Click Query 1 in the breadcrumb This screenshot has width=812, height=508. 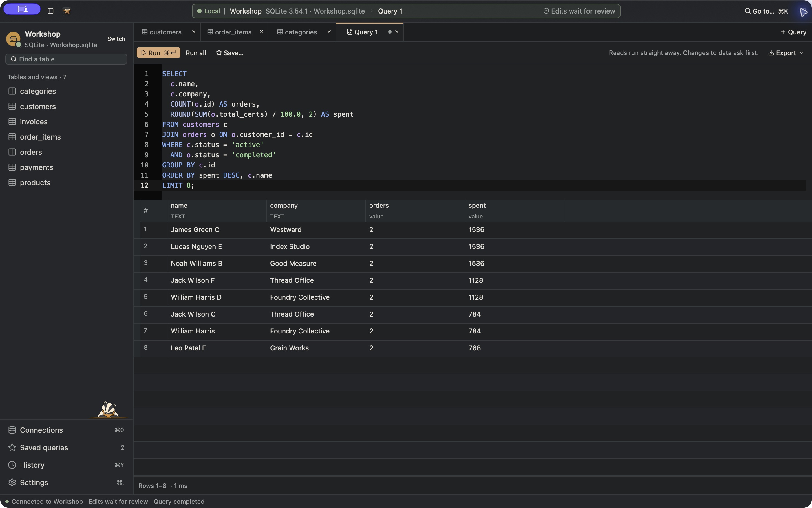pos(390,11)
